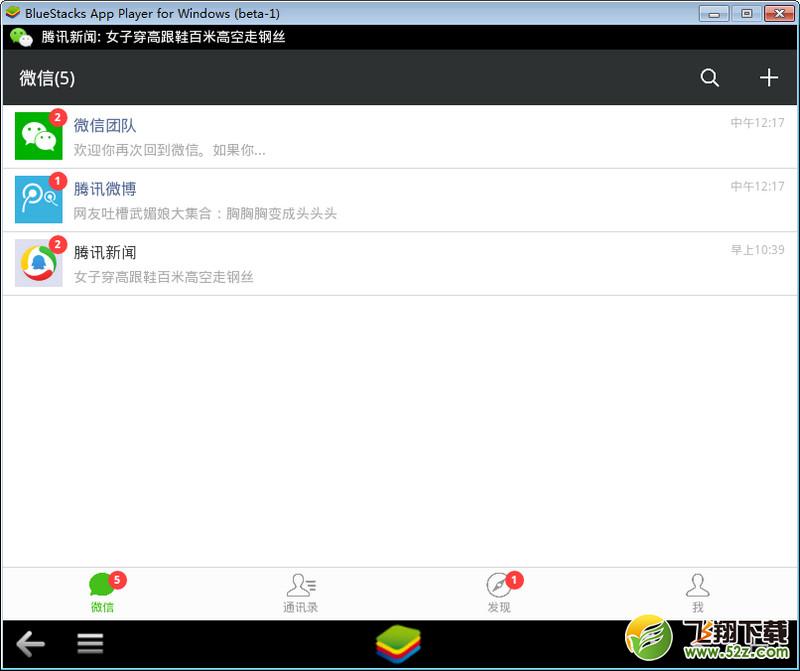Image resolution: width=800 pixels, height=671 pixels.
Task: Click message preview 欢迎你再次回到微信。如果你...
Action: 169,150
